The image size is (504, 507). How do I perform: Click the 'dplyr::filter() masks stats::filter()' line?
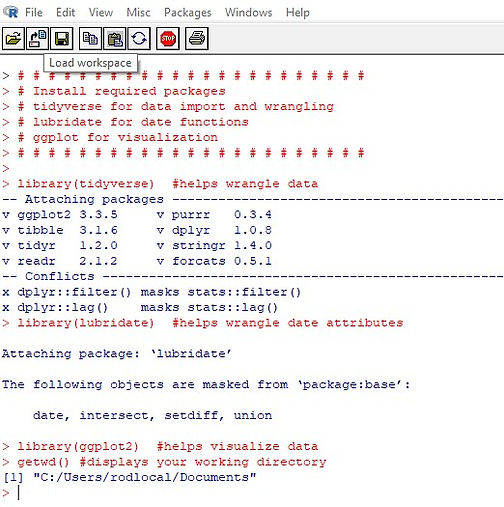(x=152, y=292)
